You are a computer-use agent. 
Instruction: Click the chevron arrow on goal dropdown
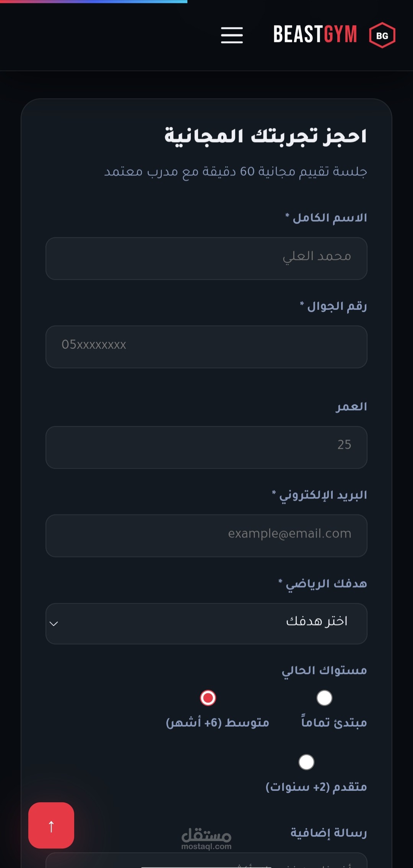tap(54, 624)
